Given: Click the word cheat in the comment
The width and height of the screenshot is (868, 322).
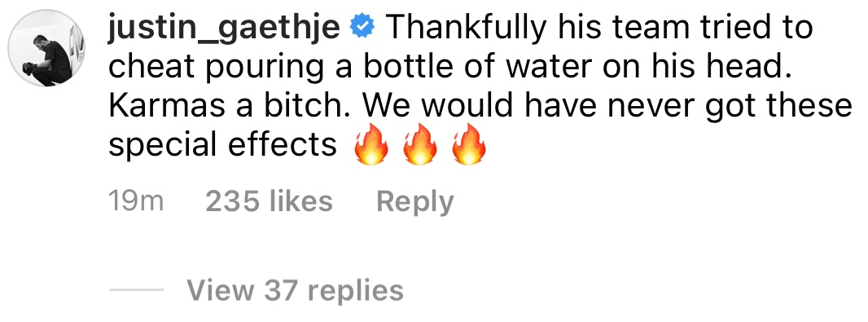Looking at the screenshot, I should (x=151, y=67).
